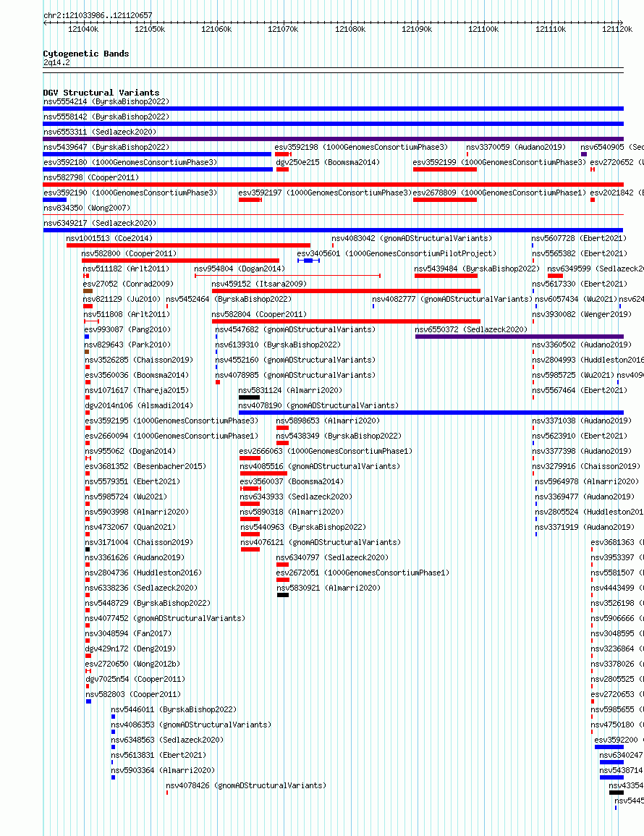Open the nsv5439647 (ByrskaBishop2022) label

tap(106, 147)
